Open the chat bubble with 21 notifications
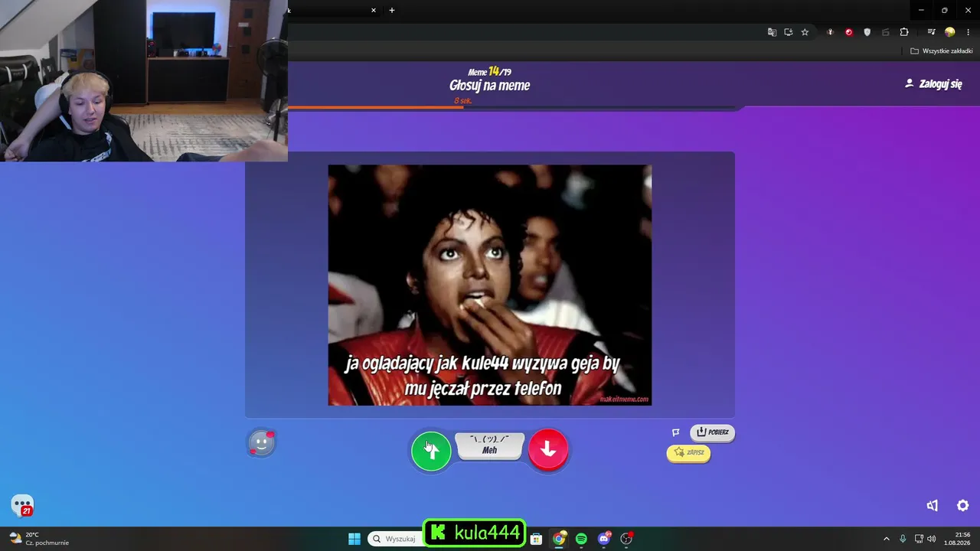The width and height of the screenshot is (980, 551). (x=22, y=505)
